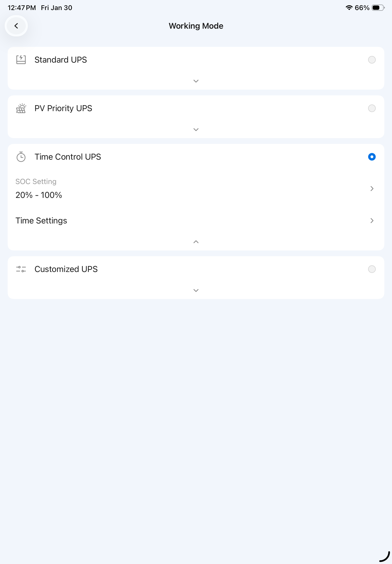This screenshot has width=392, height=564.
Task: Expand the PV Priority UPS details chevron
Action: click(196, 130)
